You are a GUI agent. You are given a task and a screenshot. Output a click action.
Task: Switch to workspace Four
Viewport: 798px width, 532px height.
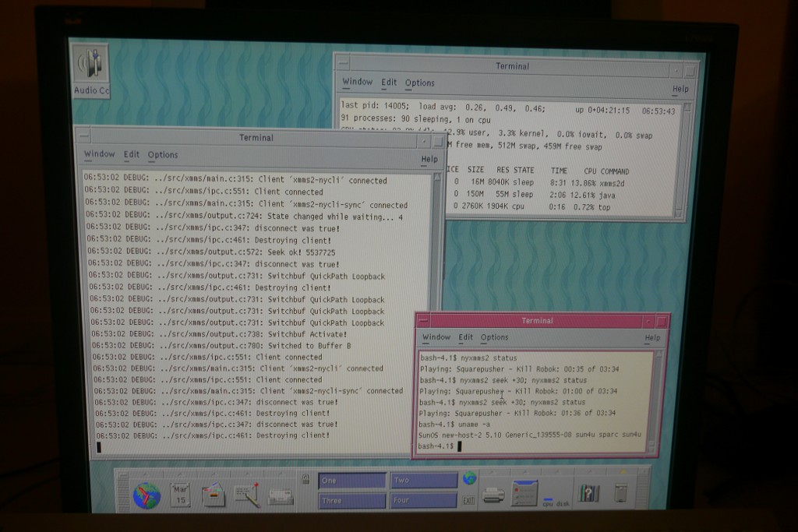tap(423, 501)
